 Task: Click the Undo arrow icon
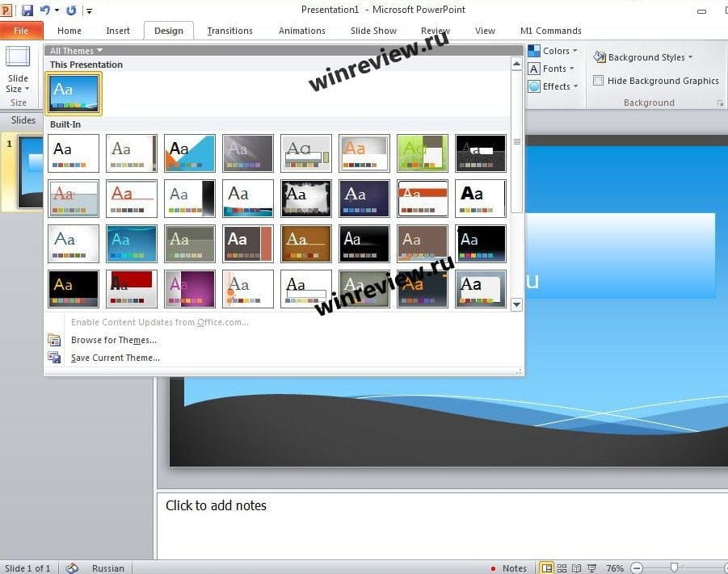click(45, 10)
